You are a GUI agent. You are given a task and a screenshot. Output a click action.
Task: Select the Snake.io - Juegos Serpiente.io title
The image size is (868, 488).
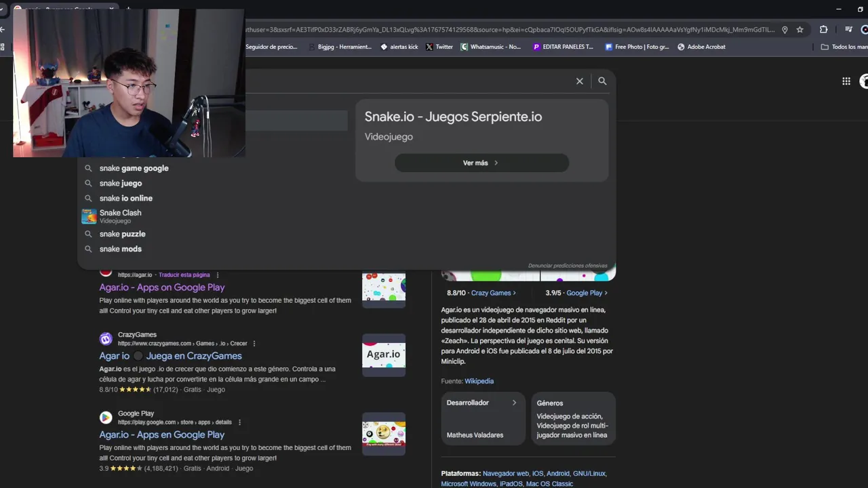point(453,117)
